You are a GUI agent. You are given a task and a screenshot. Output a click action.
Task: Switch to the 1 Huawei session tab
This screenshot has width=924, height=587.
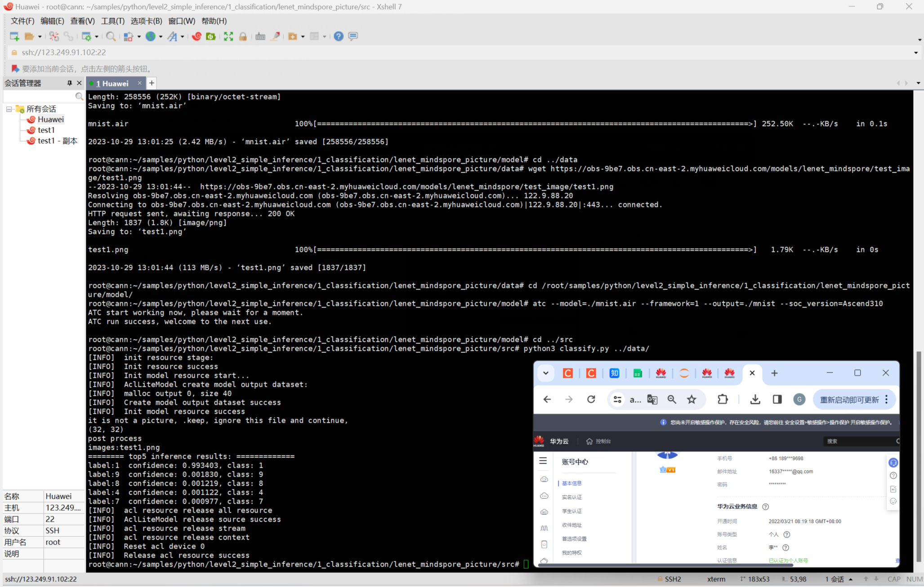click(x=112, y=83)
